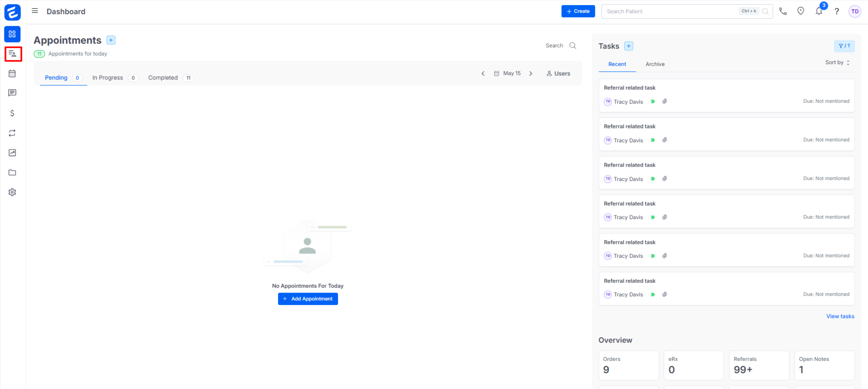Image resolution: width=868 pixels, height=389 pixels.
Task: Open the patient list sidebar icon
Action: pos(13,54)
